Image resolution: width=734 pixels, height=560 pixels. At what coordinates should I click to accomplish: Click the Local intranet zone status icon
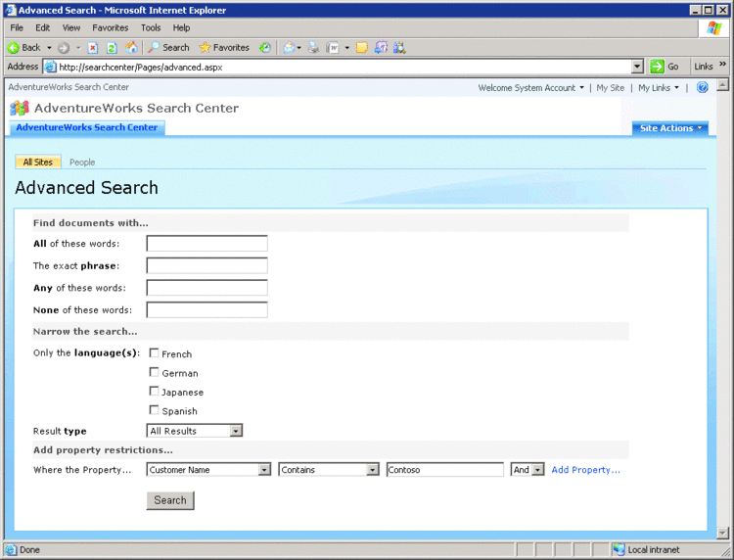619,549
